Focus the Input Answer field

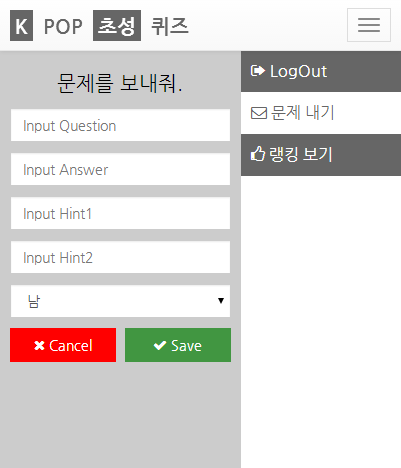120,169
